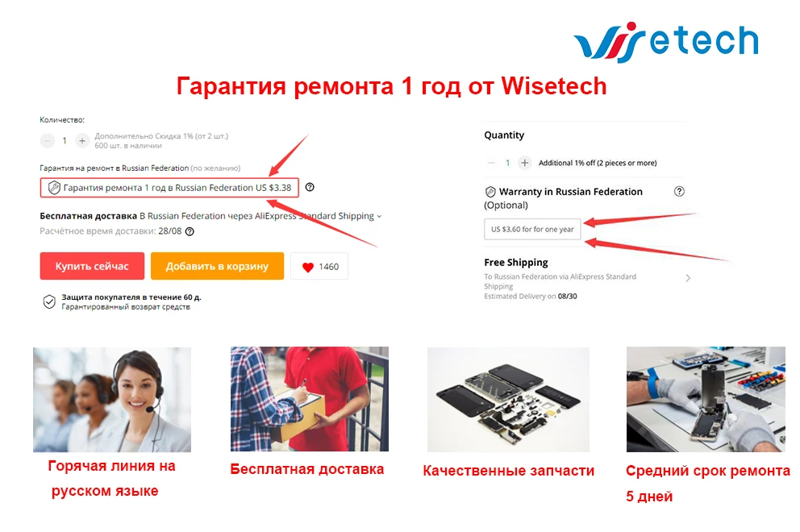The width and height of the screenshot is (800, 532).
Task: Increase quantity with the Russian plus button
Action: [x=82, y=140]
